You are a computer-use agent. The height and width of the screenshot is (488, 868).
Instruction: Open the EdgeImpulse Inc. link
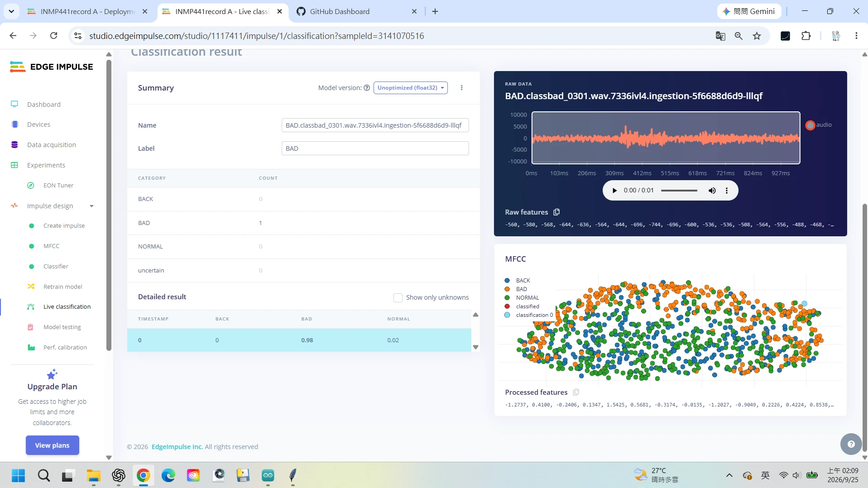pyautogui.click(x=177, y=447)
